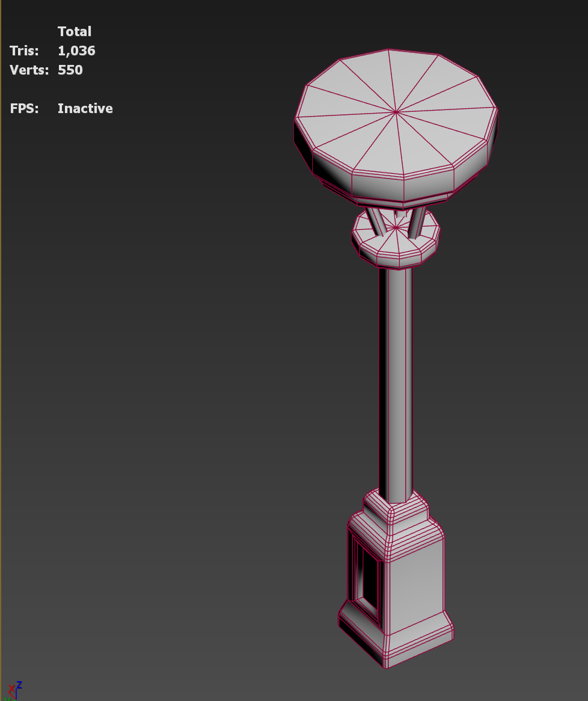Viewport: 588px width, 701px height.
Task: Select the Tris label in viewport statistics
Action: point(24,51)
